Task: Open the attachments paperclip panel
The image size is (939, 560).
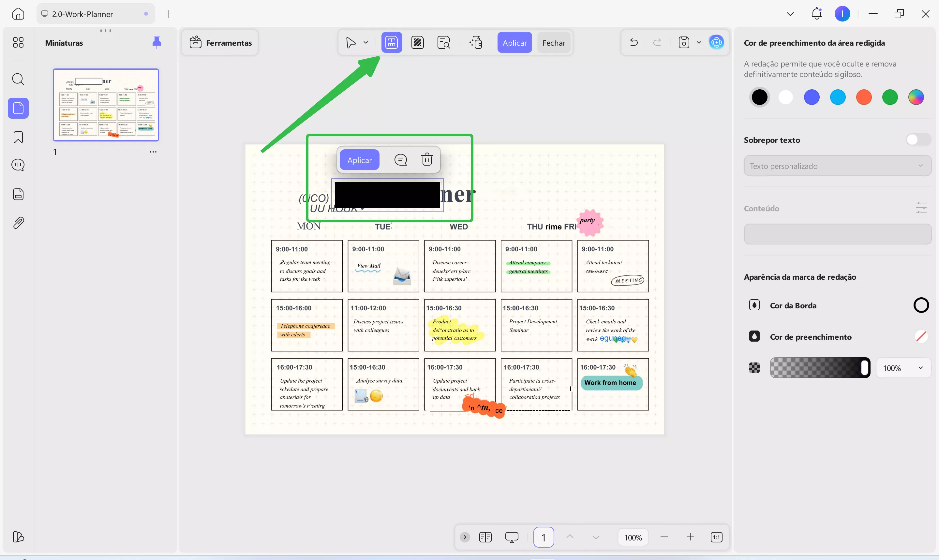Action: click(18, 223)
